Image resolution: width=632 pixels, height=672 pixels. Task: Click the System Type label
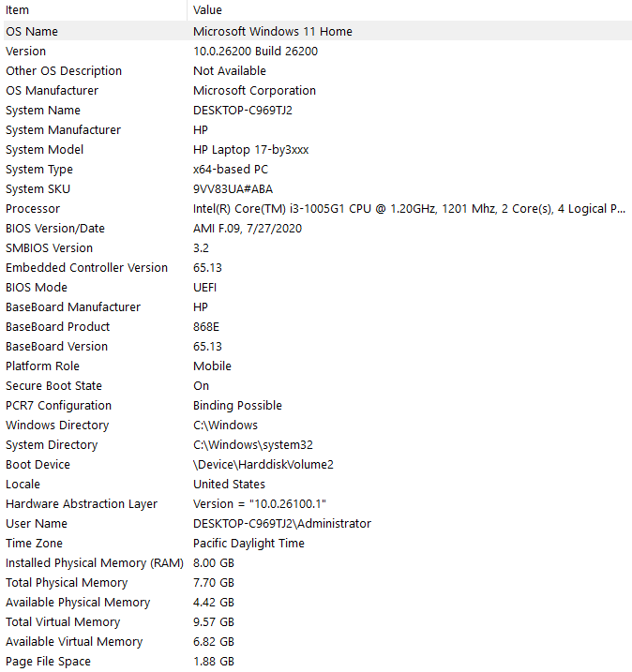39,170
